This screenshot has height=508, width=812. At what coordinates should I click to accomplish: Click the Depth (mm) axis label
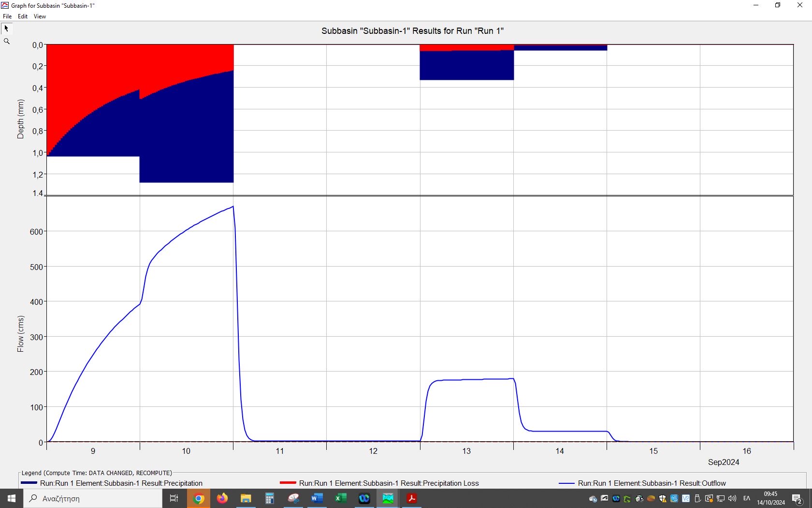(x=20, y=119)
